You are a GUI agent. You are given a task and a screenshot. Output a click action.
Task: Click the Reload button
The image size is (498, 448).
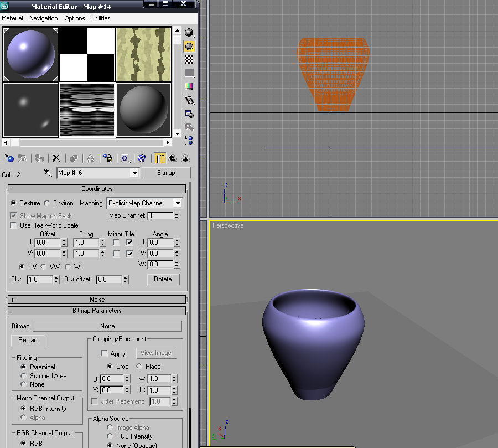point(28,340)
